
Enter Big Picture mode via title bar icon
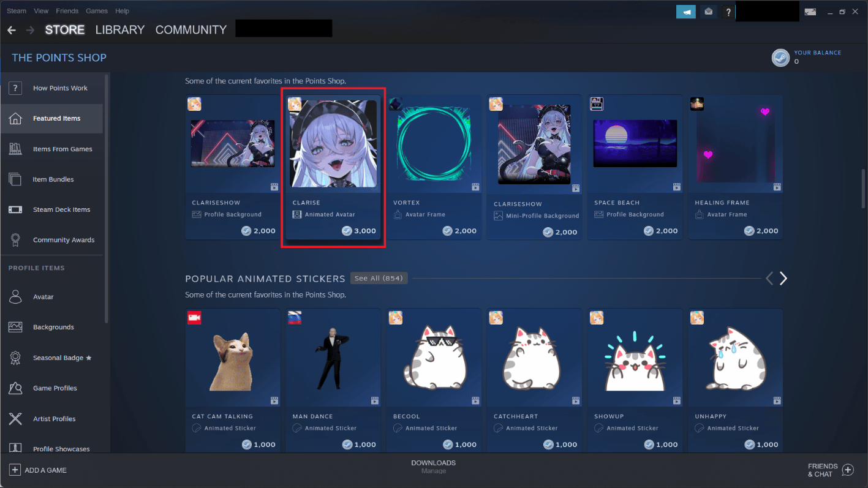point(810,11)
